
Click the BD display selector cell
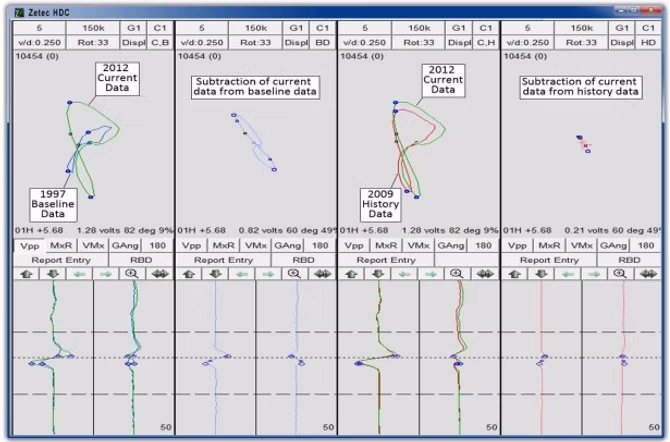pos(323,43)
